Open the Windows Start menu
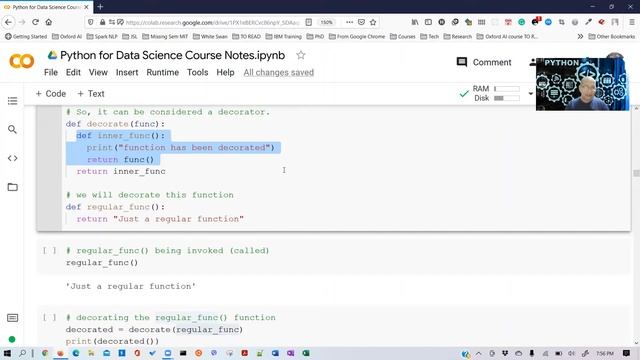 pyautogui.click(x=7, y=353)
